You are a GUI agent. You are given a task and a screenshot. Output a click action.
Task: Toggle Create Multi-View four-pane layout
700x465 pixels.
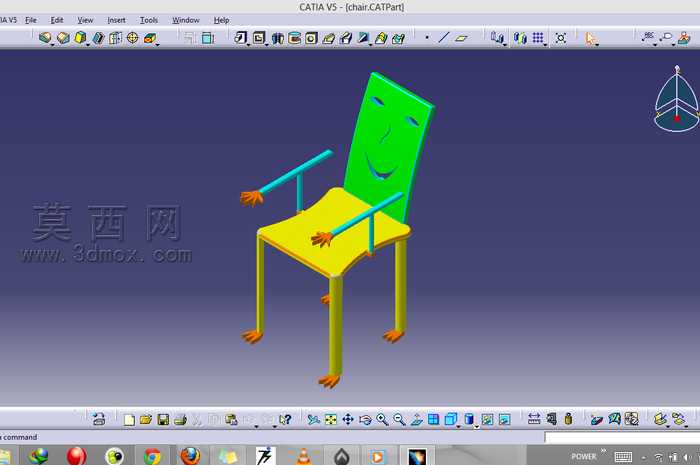(433, 419)
